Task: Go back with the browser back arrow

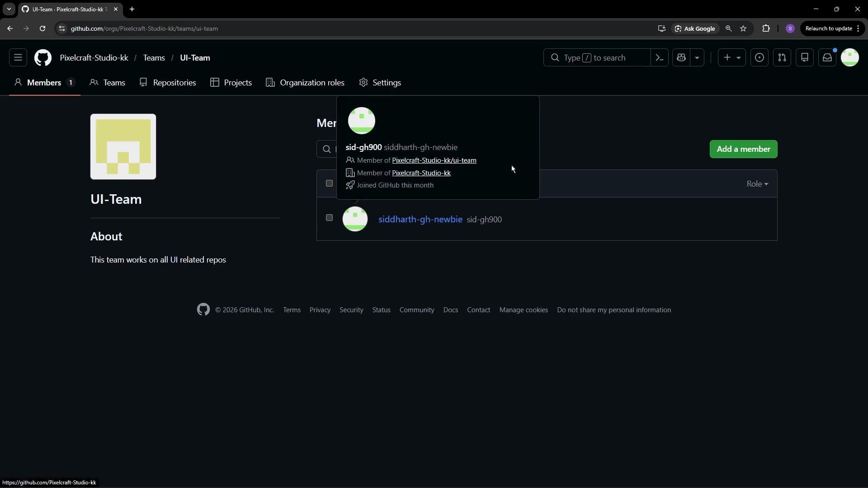Action: [10, 28]
